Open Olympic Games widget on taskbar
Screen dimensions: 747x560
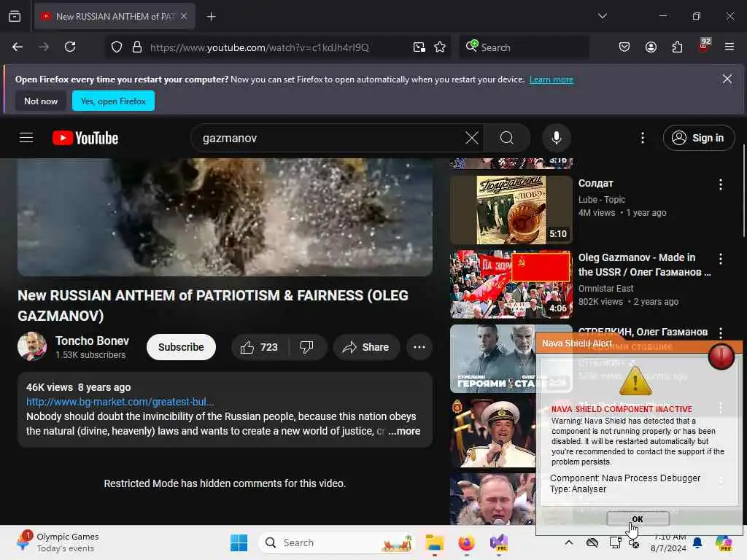[x=58, y=542]
